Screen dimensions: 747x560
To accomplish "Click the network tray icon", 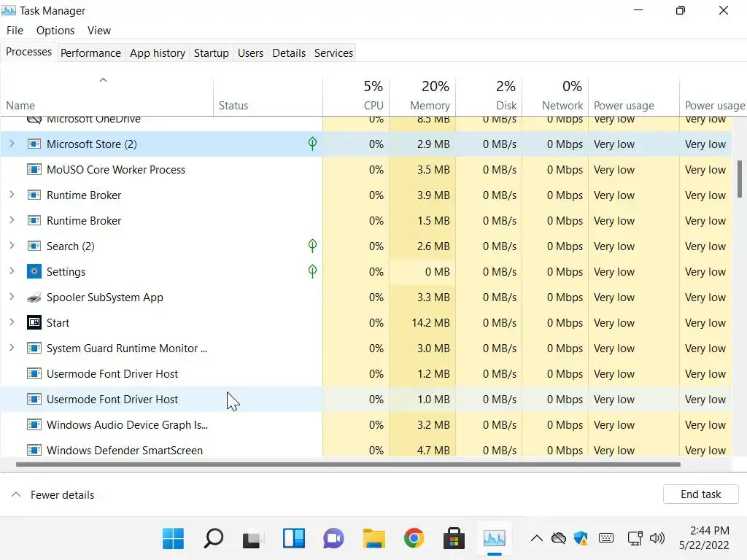I will (635, 539).
